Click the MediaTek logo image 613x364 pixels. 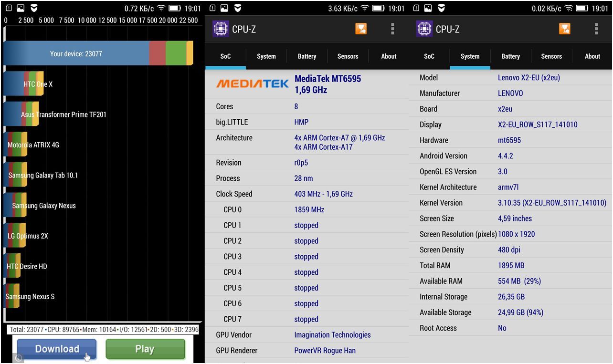[253, 84]
